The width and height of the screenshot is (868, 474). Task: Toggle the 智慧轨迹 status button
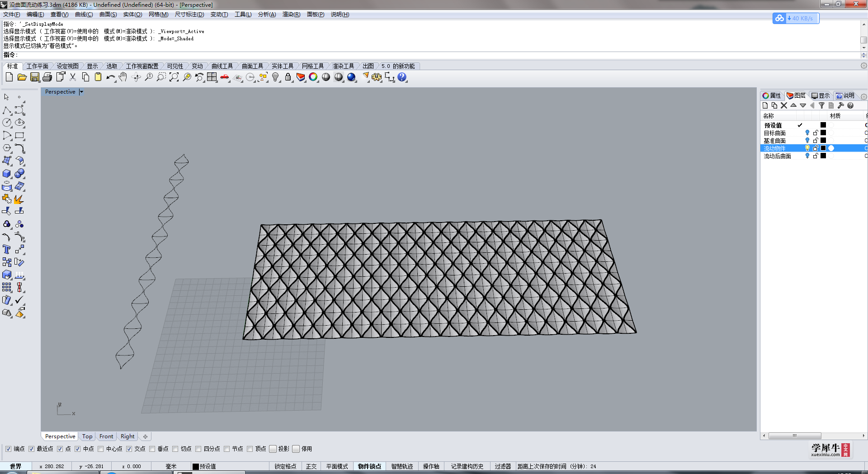click(x=402, y=466)
